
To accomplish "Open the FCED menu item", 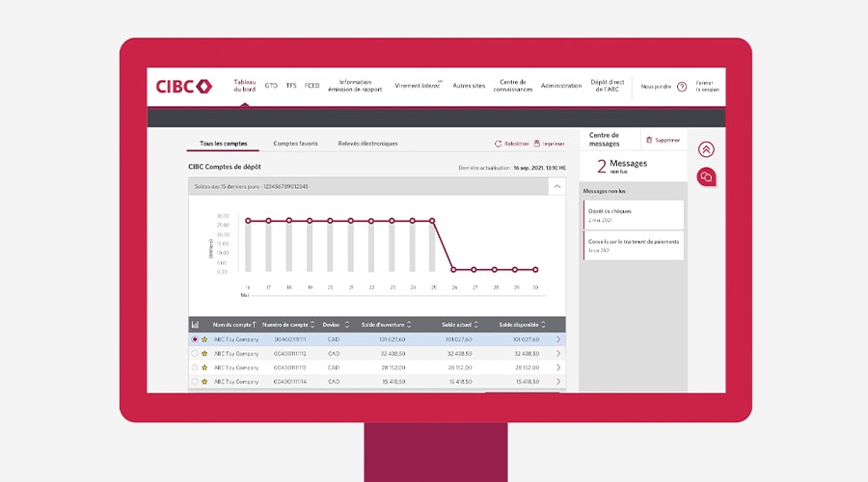I will pos(312,86).
